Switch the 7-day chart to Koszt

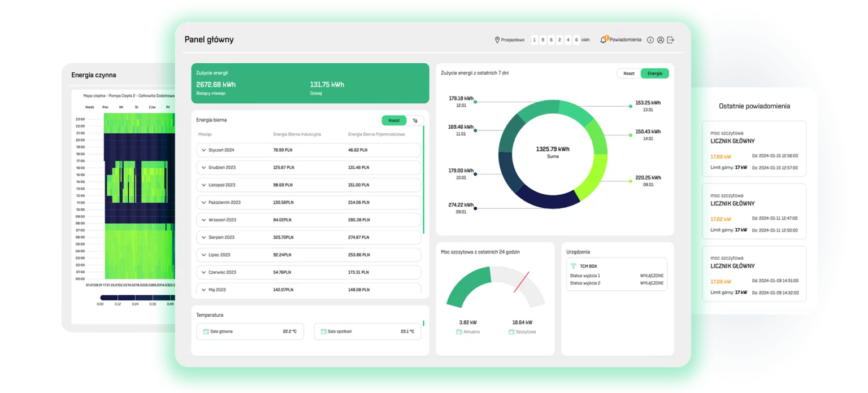click(629, 73)
